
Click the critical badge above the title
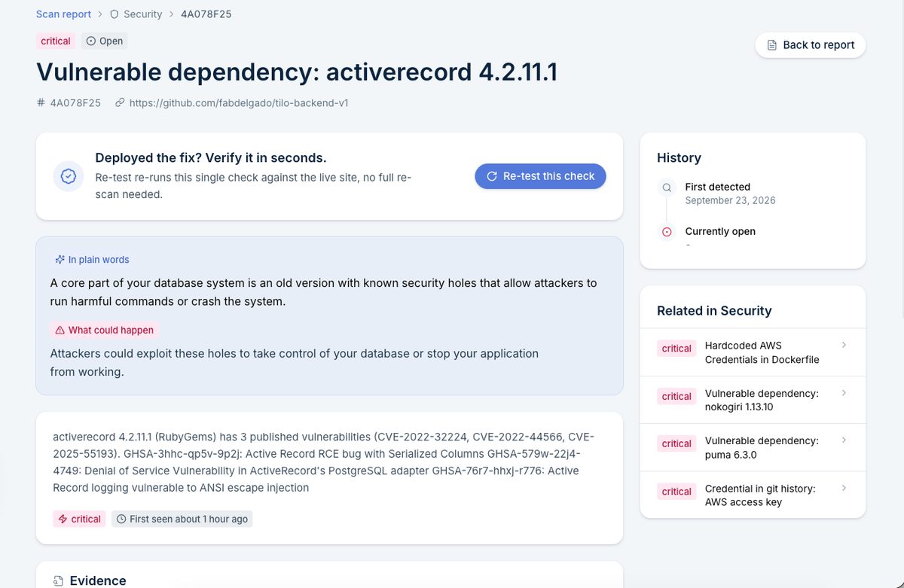coord(56,41)
